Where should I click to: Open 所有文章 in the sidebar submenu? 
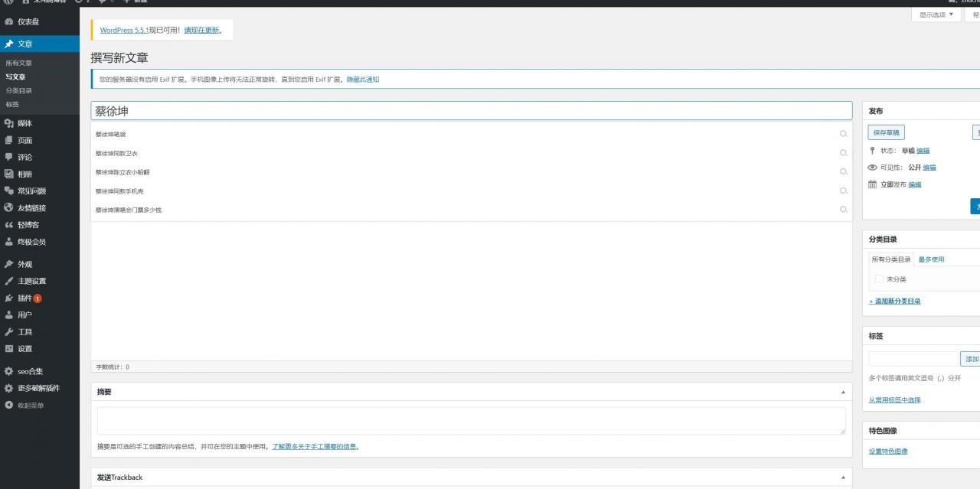click(x=19, y=63)
